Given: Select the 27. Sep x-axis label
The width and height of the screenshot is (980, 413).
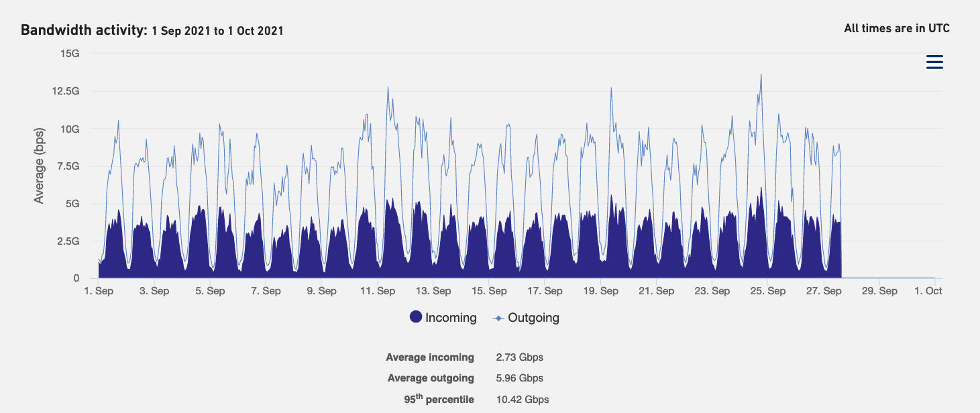Looking at the screenshot, I should (x=823, y=291).
